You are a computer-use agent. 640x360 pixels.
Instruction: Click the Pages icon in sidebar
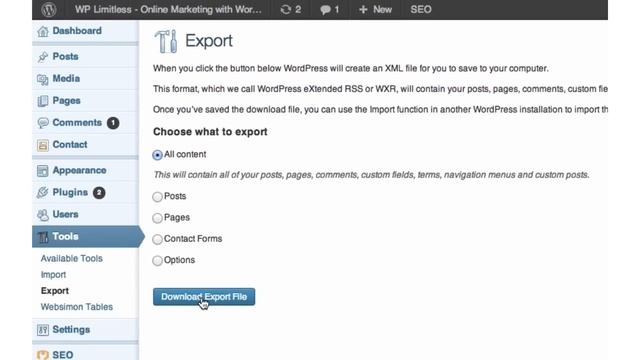(x=43, y=101)
